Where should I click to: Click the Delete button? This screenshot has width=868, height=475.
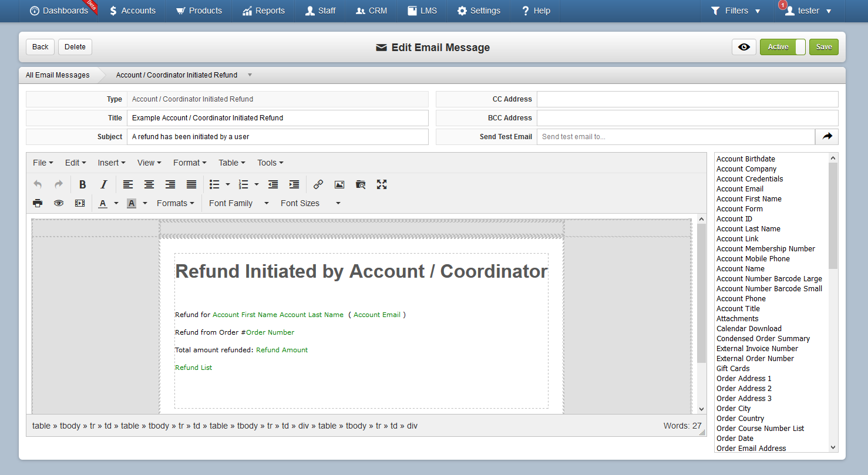point(75,47)
